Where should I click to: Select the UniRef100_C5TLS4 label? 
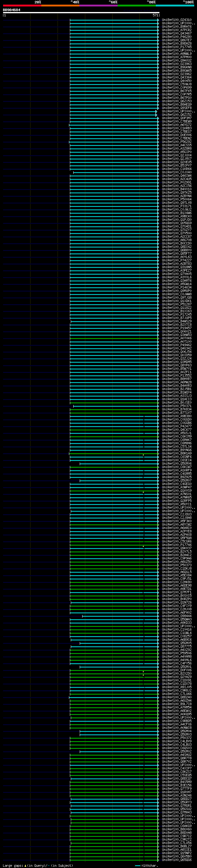(176, 446)
